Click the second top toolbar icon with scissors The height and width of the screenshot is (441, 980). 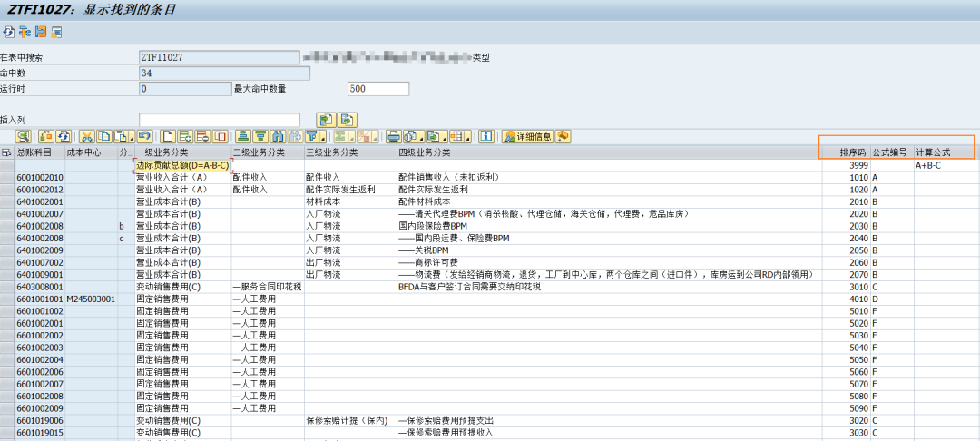point(24,31)
